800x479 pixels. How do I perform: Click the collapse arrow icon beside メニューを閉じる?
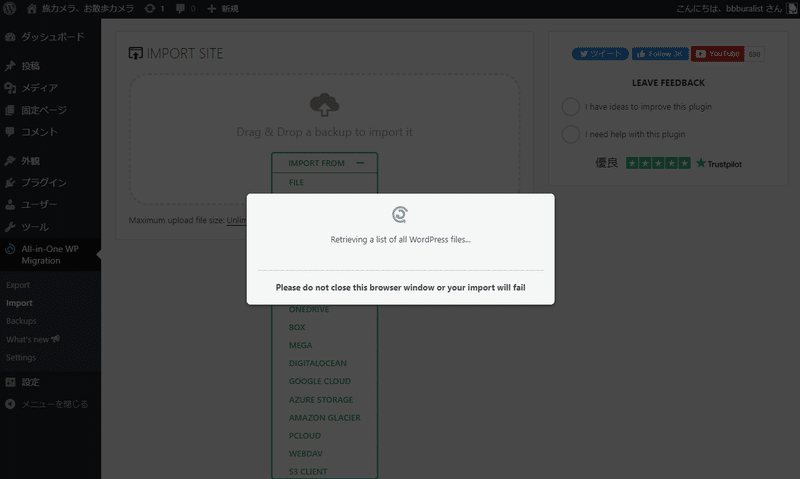click(10, 404)
